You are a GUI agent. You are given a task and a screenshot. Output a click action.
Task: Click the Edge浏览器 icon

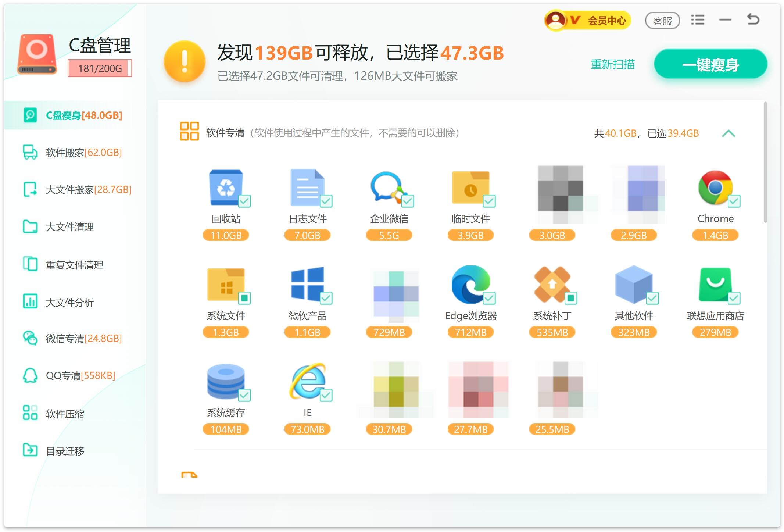(471, 284)
